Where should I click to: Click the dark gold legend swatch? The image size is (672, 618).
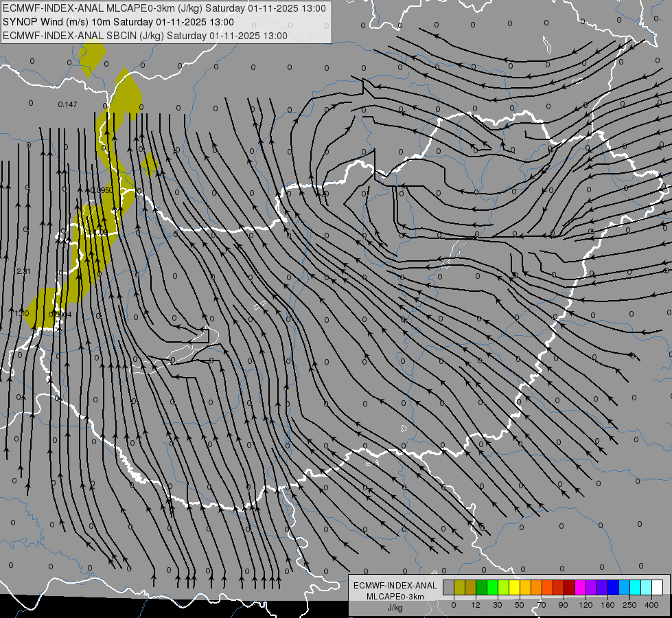click(471, 587)
